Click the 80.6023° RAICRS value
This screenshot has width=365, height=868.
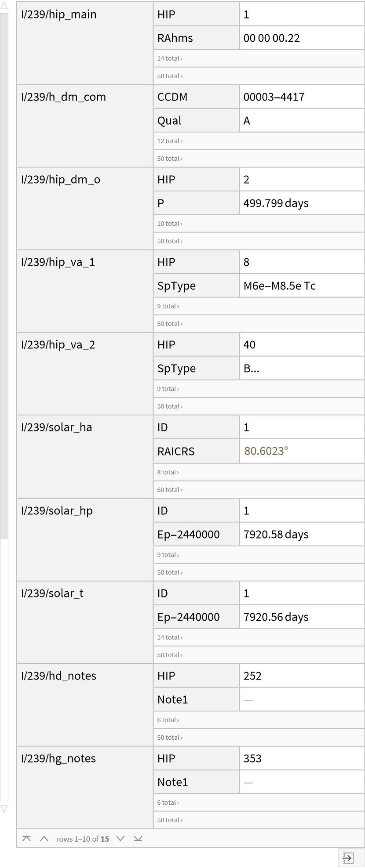[266, 451]
